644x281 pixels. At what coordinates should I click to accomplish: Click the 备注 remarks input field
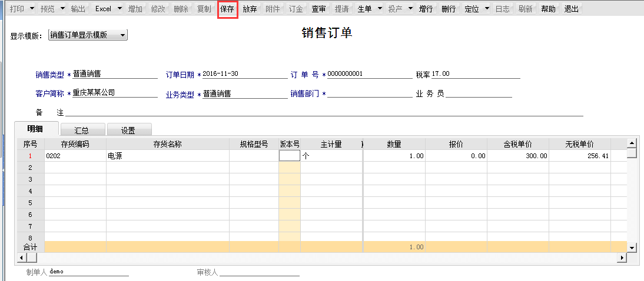click(x=324, y=112)
